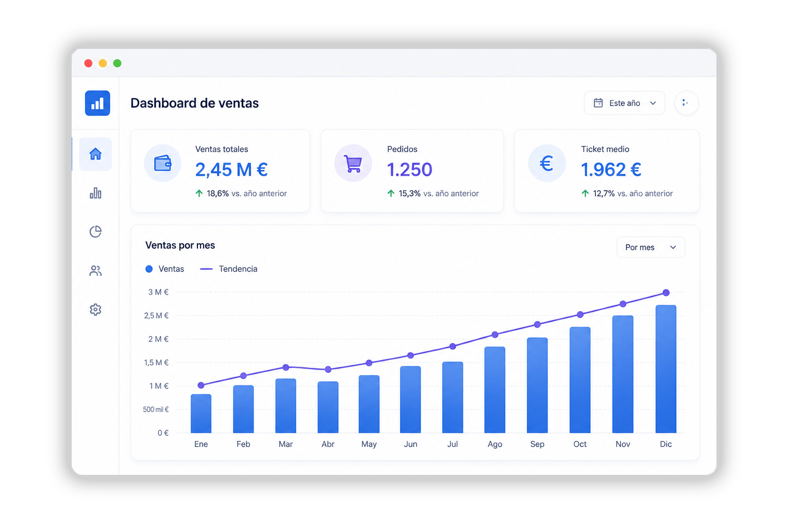Click the purple Tendencia legend line
The image size is (798, 532).
point(206,269)
